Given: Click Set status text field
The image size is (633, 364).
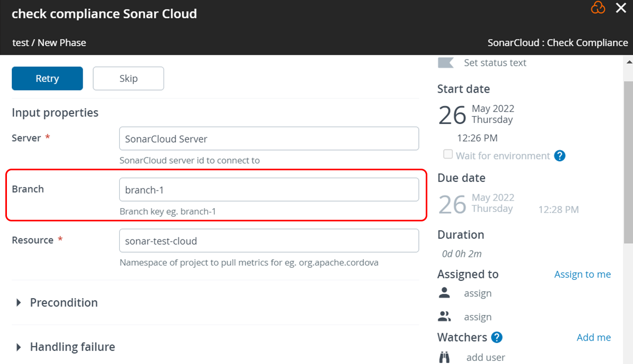Looking at the screenshot, I should click(495, 63).
